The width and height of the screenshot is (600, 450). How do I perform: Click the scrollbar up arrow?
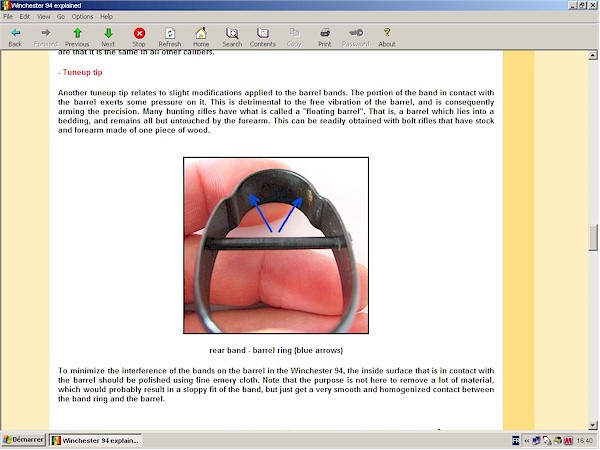[x=593, y=55]
